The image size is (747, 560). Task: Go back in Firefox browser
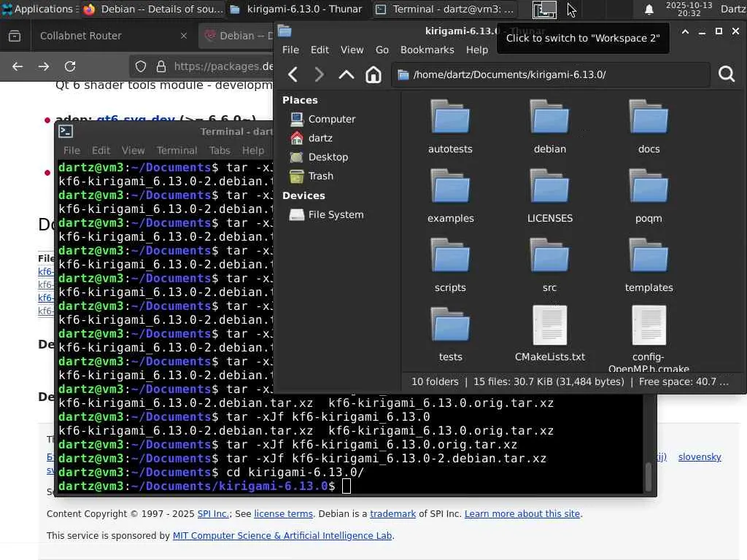click(18, 66)
